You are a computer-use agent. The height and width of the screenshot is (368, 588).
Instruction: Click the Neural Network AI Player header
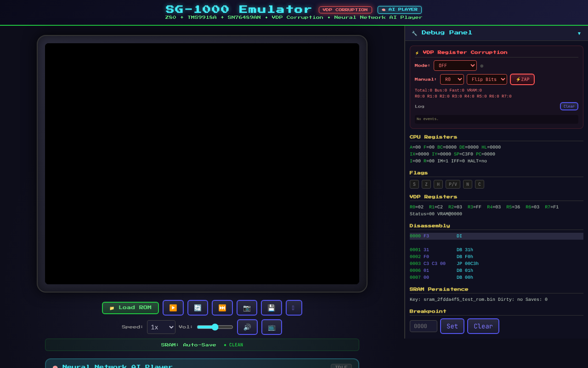[x=118, y=367]
